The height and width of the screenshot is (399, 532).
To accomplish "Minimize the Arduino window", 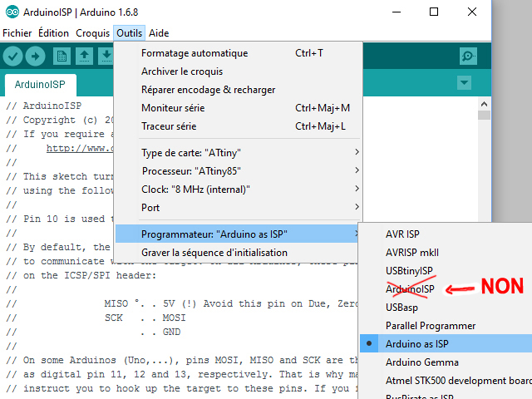I will pos(396,12).
